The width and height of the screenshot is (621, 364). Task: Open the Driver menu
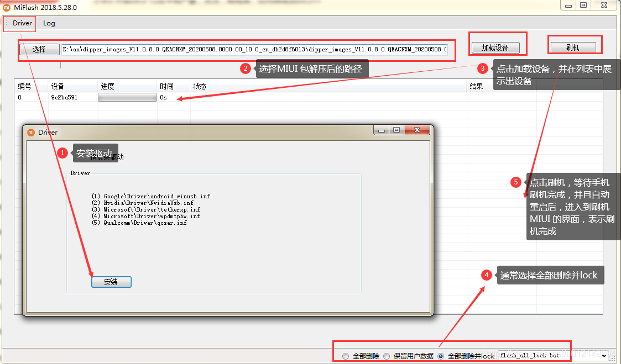click(x=22, y=23)
